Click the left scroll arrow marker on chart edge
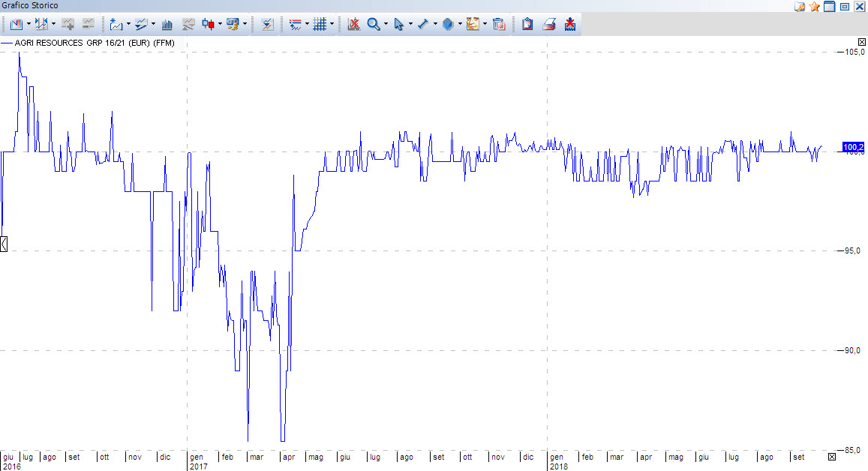The width and height of the screenshot is (868, 471). point(3,244)
